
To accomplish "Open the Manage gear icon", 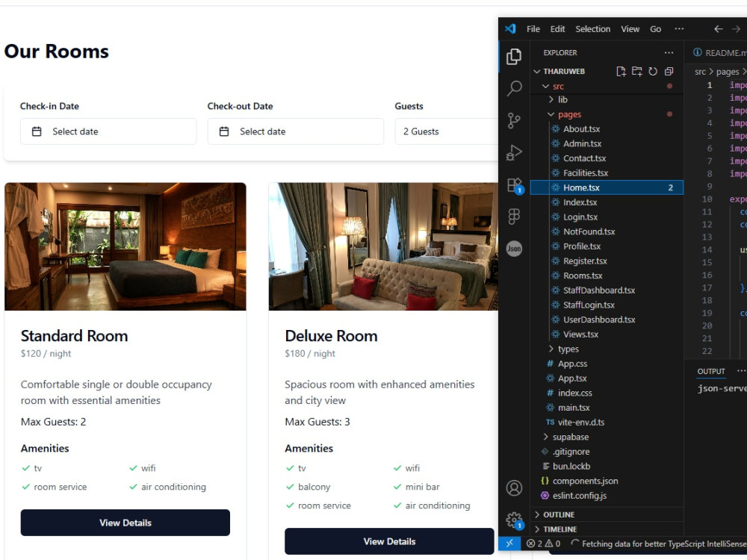I will pos(515,520).
